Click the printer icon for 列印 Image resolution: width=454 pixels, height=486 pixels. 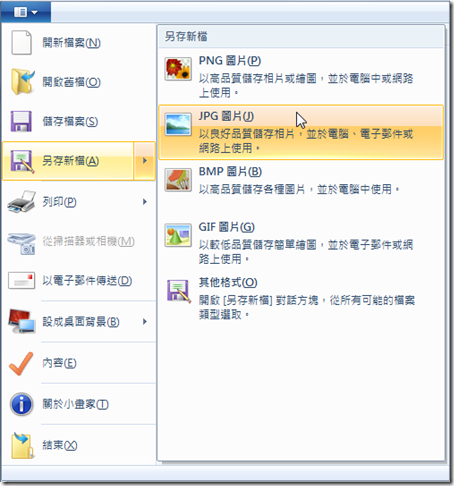tap(21, 202)
